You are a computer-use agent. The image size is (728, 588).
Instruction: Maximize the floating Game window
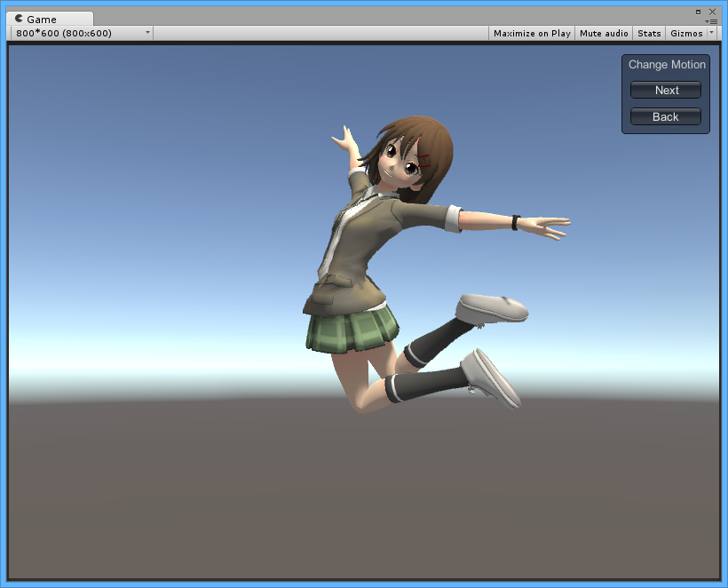[x=698, y=12]
